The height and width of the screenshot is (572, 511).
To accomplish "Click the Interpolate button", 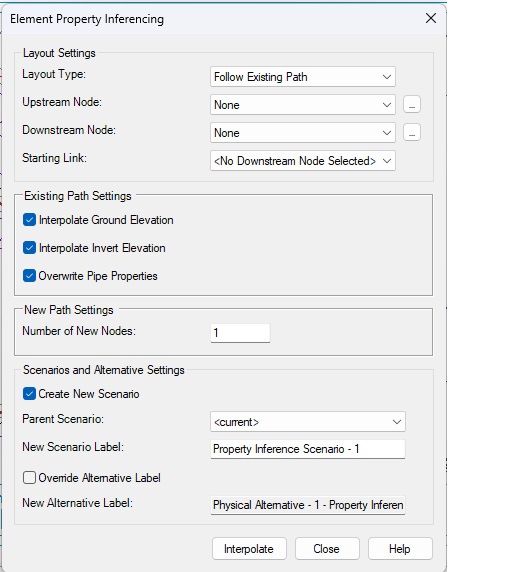I will pyautogui.click(x=249, y=549).
